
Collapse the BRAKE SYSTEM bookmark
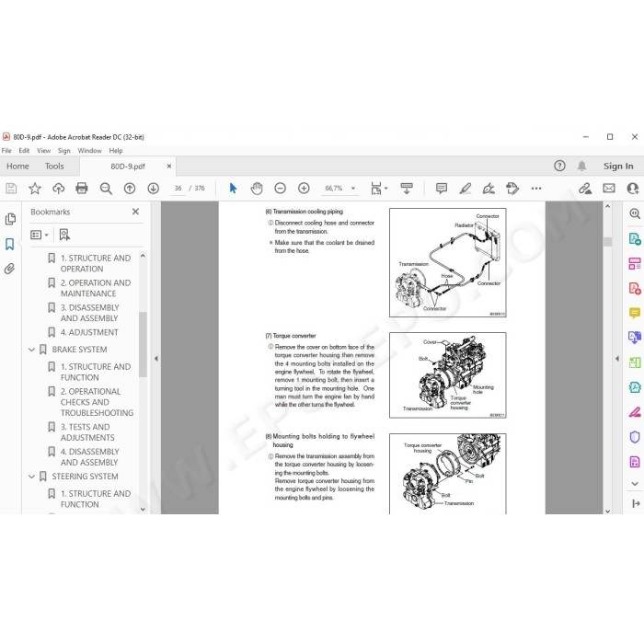31,350
